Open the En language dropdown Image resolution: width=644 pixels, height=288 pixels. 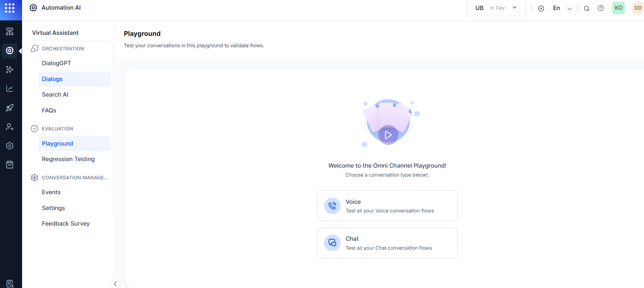click(562, 8)
